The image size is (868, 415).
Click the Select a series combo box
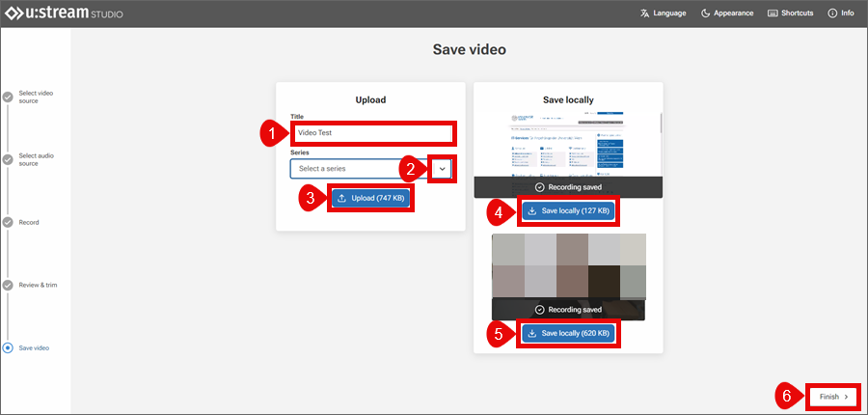point(357,169)
